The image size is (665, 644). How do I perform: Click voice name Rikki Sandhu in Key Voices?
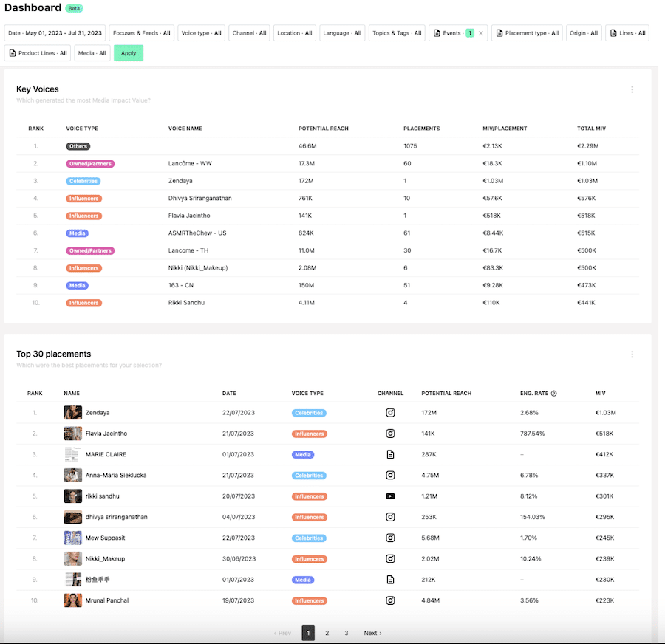[186, 303]
